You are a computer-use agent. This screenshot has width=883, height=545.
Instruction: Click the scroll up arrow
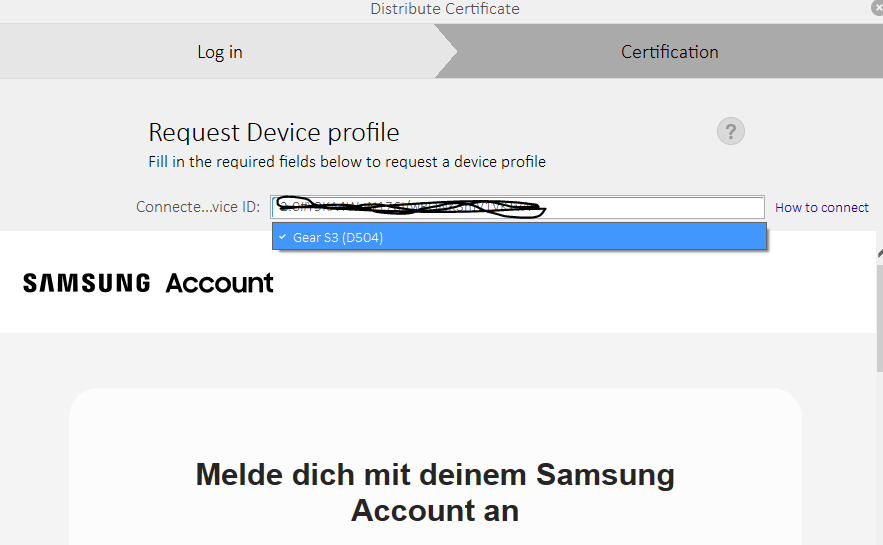(x=878, y=250)
